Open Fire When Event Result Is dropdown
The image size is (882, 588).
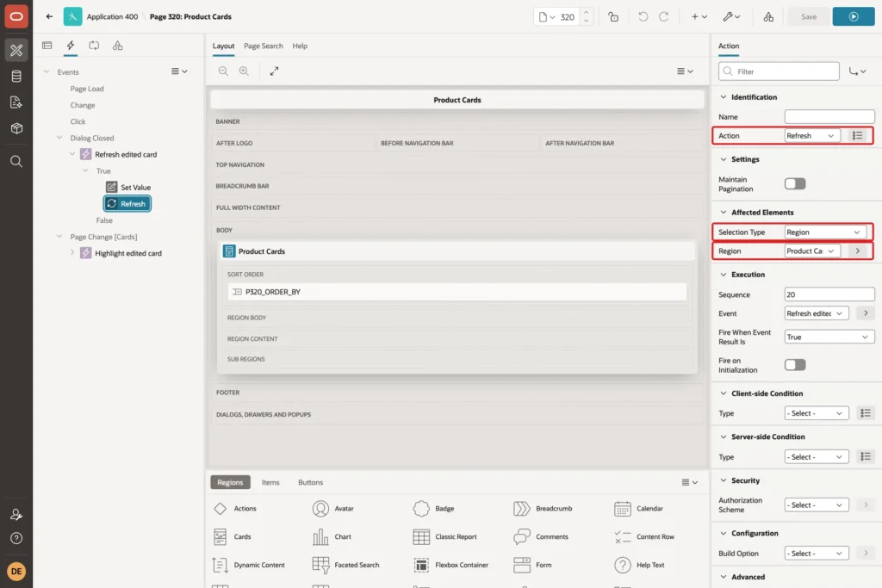(x=829, y=337)
